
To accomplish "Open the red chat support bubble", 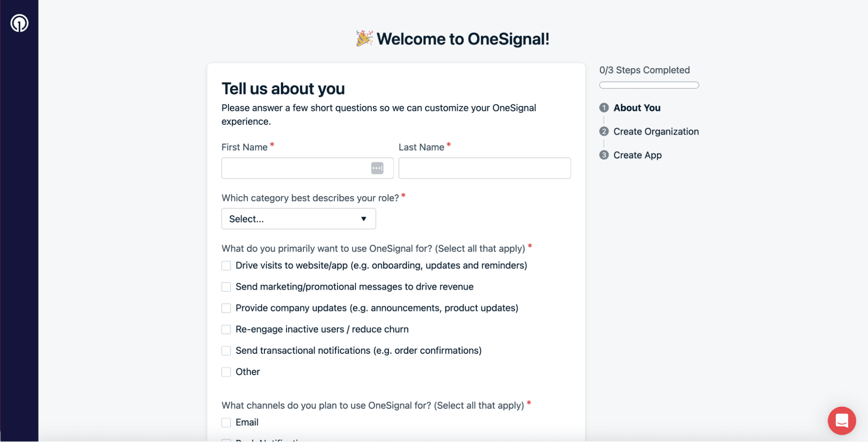I will pyautogui.click(x=841, y=420).
